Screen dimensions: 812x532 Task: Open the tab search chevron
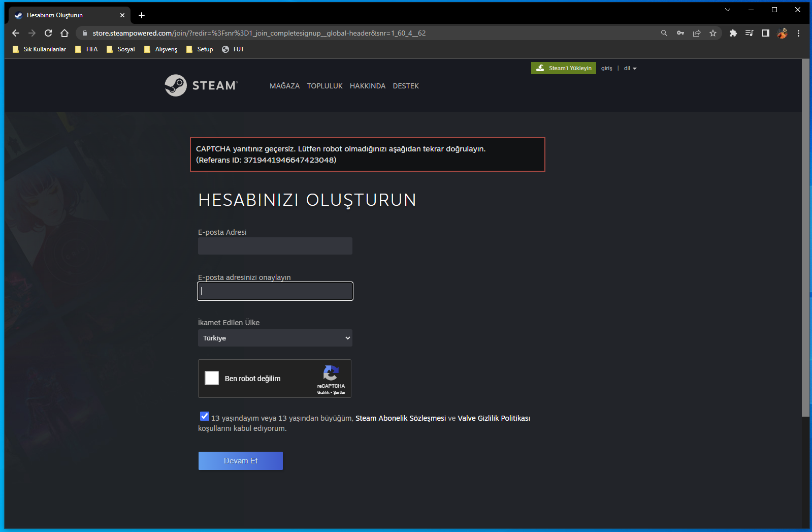coord(728,10)
